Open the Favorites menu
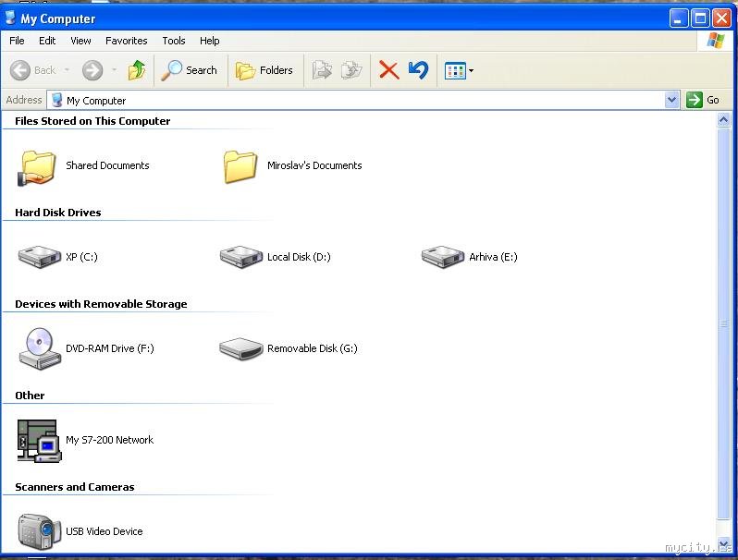The width and height of the screenshot is (738, 560). pyautogui.click(x=126, y=41)
